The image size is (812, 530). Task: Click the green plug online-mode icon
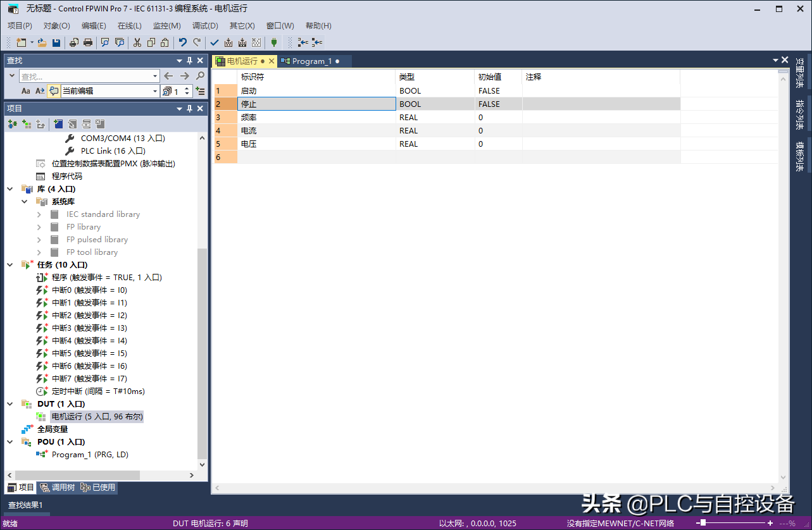[274, 42]
